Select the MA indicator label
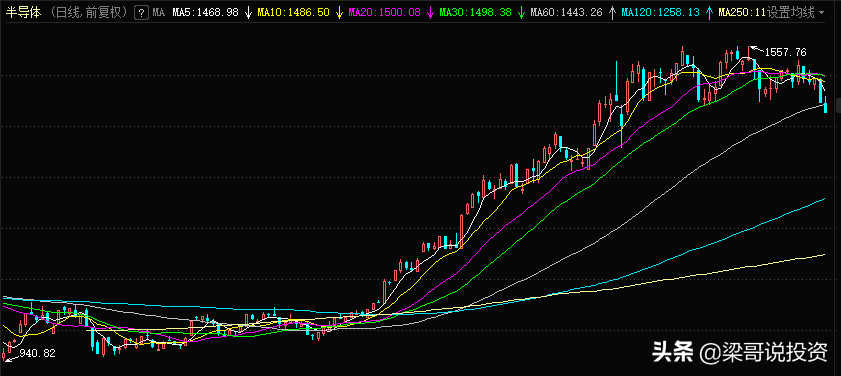Viewport: 841px width, 376px height. 158,12
